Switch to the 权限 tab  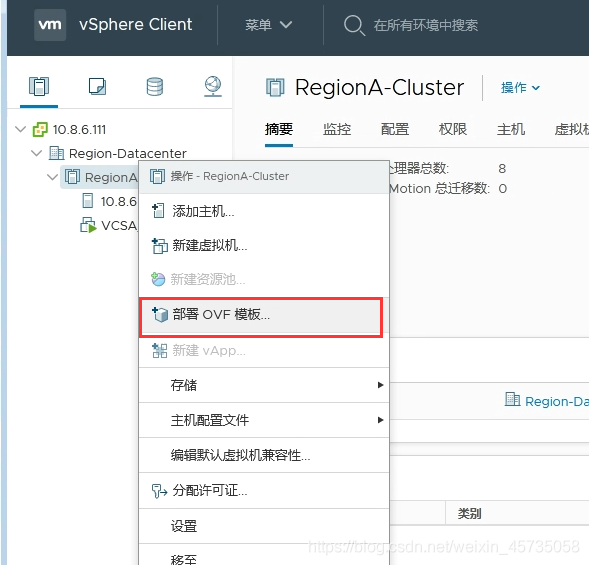coord(453,129)
